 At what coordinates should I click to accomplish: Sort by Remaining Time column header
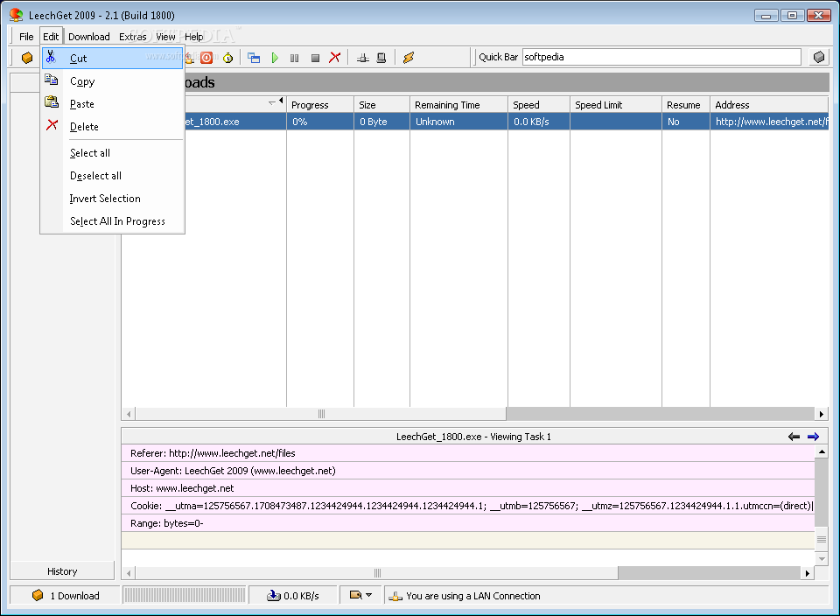point(458,105)
